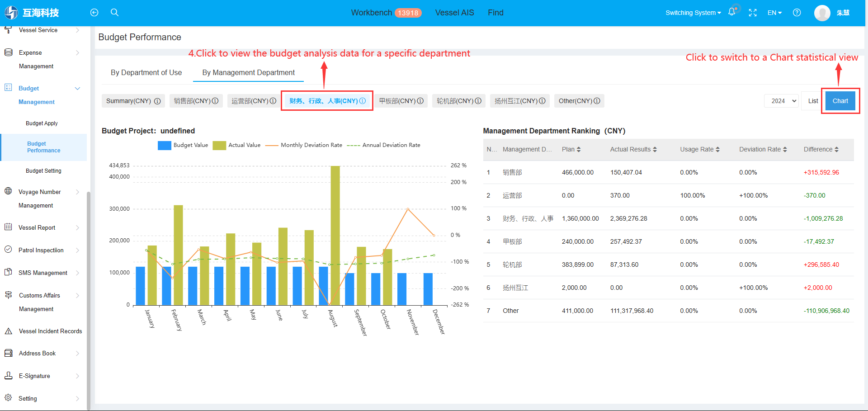Sort the Plan column
The width and height of the screenshot is (868, 411).
pyautogui.click(x=579, y=150)
